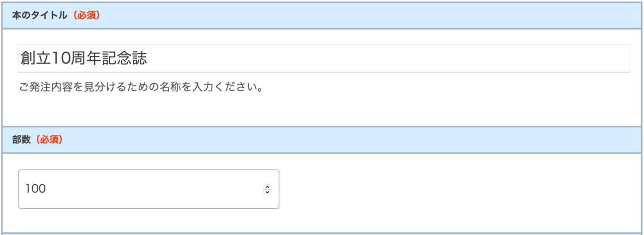Click the blue 部数 header bar

[x=352, y=140]
